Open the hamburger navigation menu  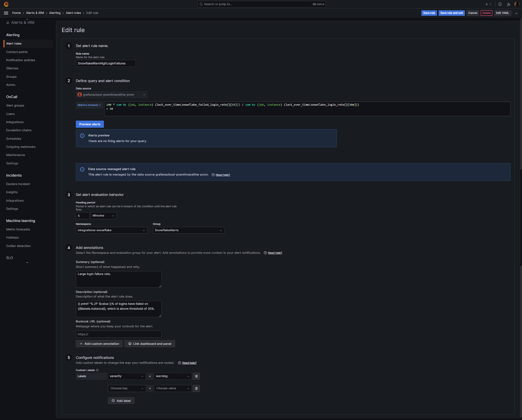6,13
